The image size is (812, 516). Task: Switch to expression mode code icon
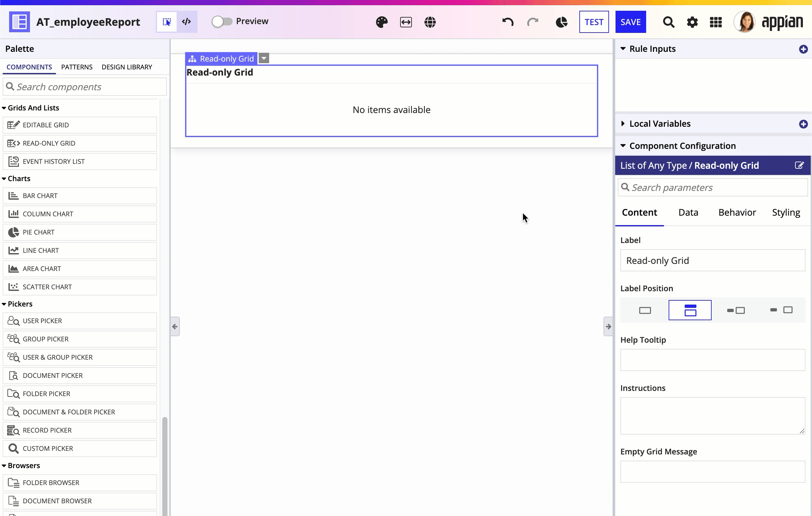point(186,22)
